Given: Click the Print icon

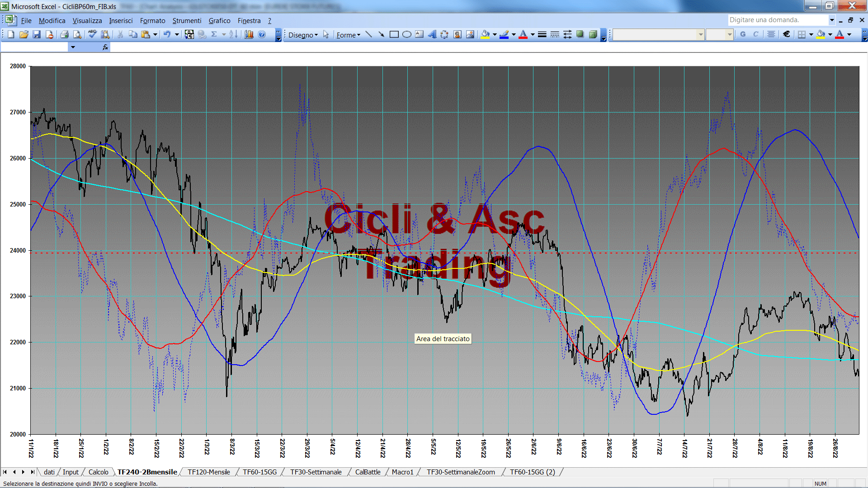Looking at the screenshot, I should [x=64, y=34].
